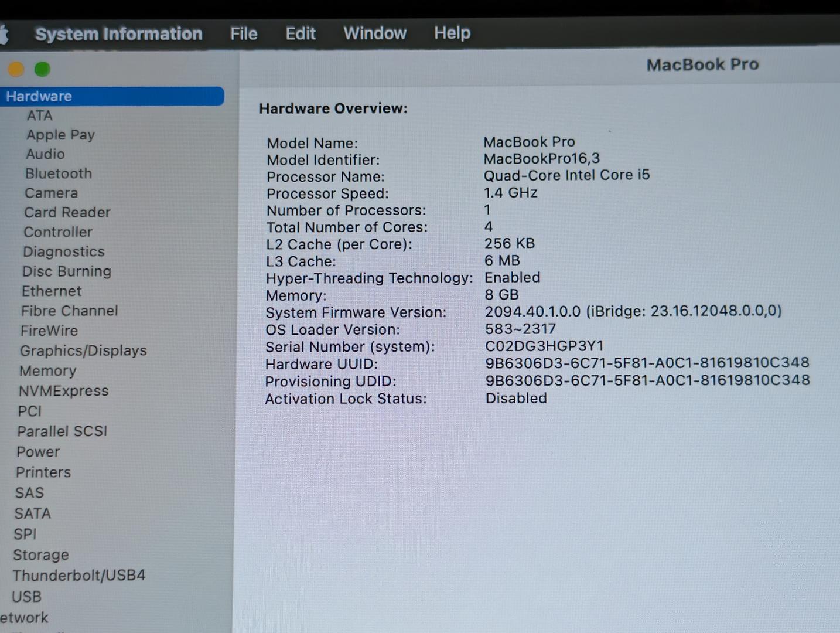Open the Apple menu
Screen dimensions: 840x633
tap(4, 34)
